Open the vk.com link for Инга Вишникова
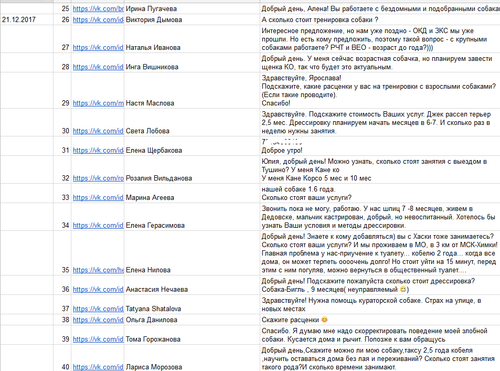500x371 pixels. [x=98, y=67]
